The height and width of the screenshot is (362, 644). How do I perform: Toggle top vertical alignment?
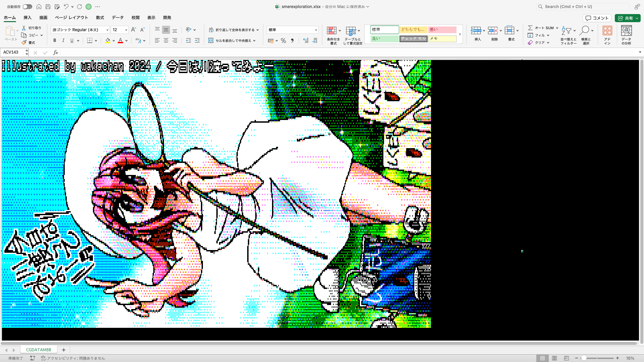pyautogui.click(x=157, y=30)
